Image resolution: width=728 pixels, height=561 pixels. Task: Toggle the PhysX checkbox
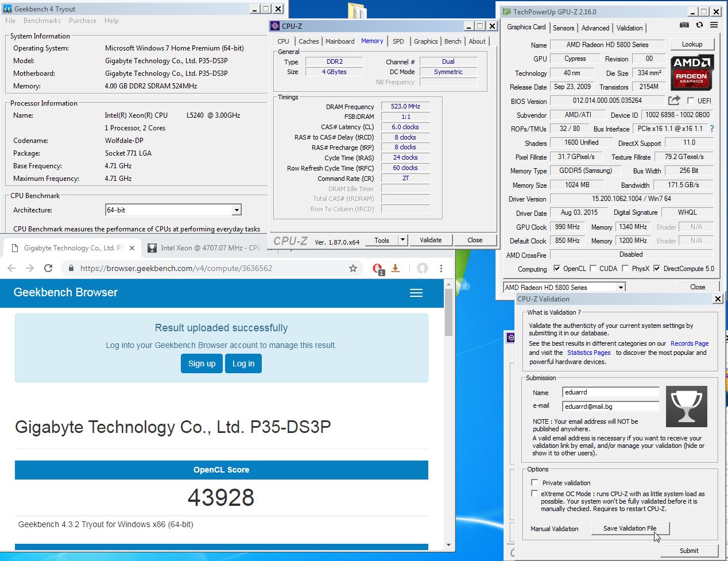(625, 268)
